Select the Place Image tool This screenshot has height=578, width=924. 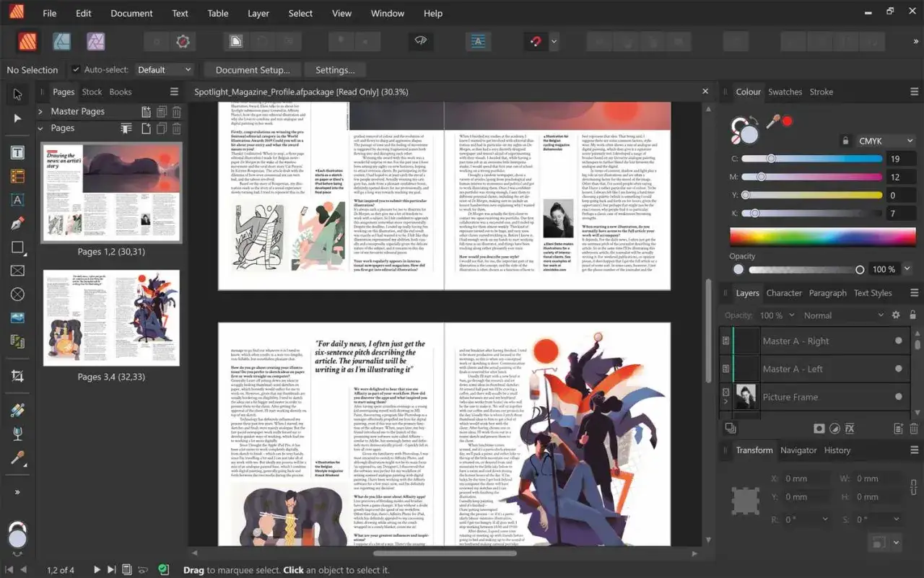coord(17,318)
